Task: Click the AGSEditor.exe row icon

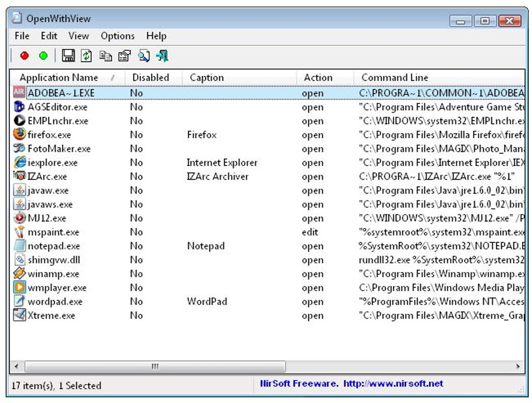Action: click(19, 106)
